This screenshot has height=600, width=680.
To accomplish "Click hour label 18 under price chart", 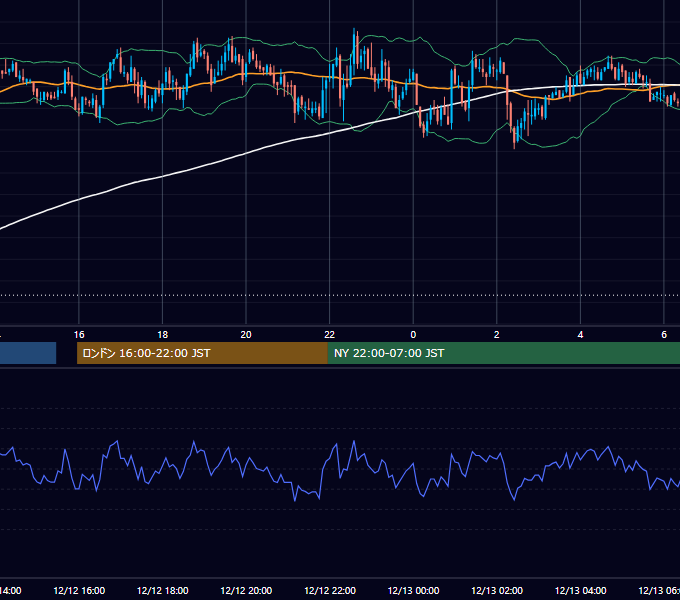I will click(x=163, y=335).
